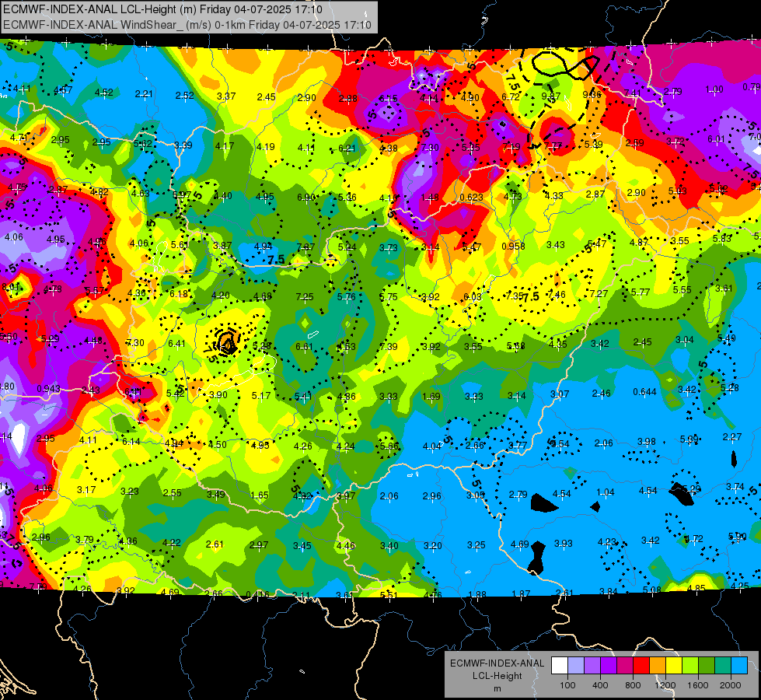761x700 pixels.
Task: Click the orange legend color swatch
Action: pyautogui.click(x=658, y=666)
